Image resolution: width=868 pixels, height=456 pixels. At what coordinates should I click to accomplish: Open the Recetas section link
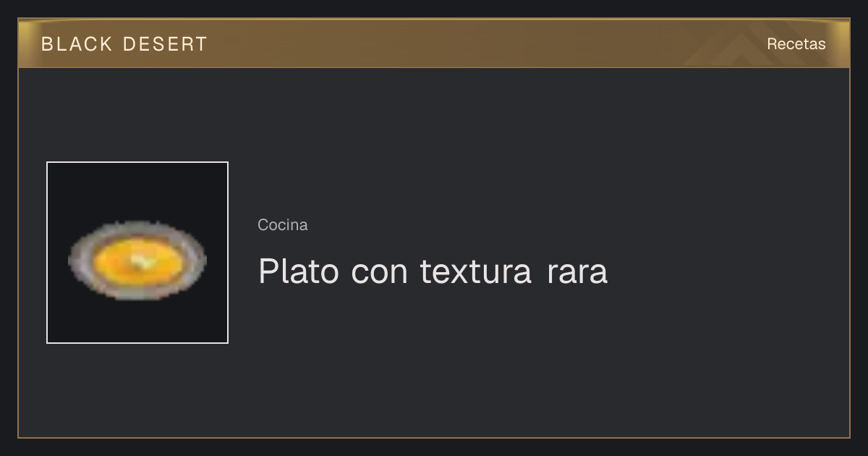pos(796,43)
